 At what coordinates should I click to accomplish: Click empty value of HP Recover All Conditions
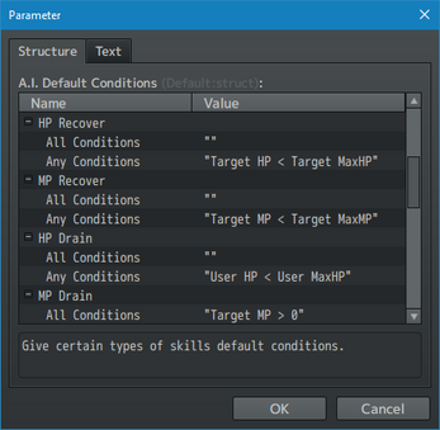(210, 139)
